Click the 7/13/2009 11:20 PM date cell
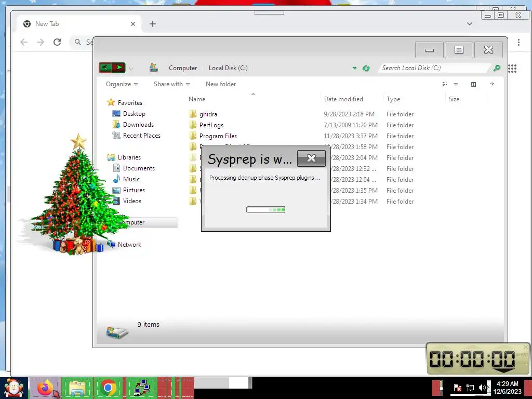Screen dimensions: 532x399 (351, 125)
